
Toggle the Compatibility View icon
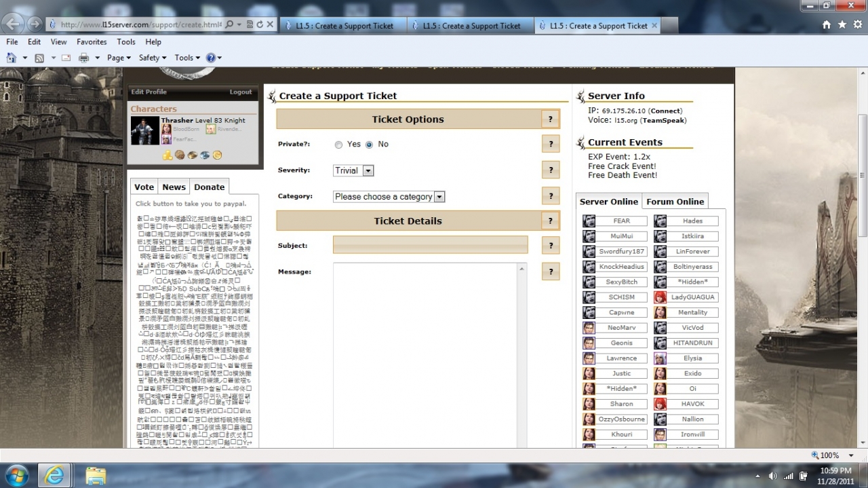pyautogui.click(x=250, y=24)
